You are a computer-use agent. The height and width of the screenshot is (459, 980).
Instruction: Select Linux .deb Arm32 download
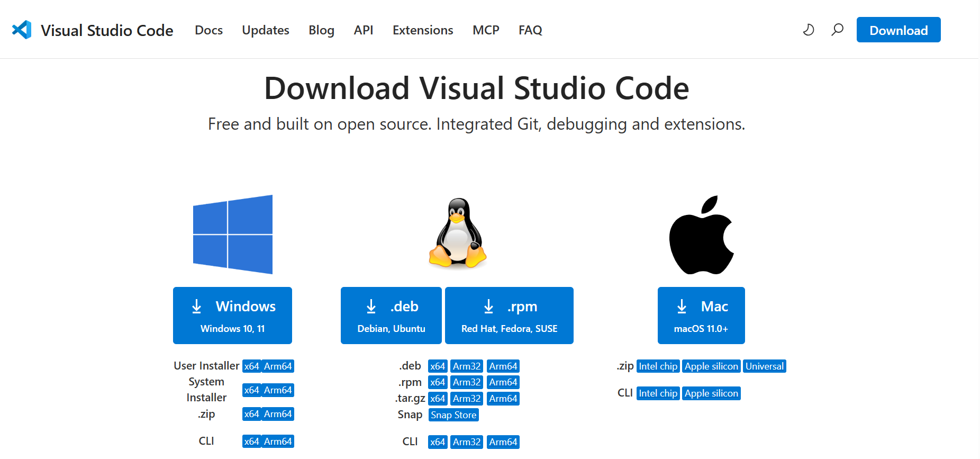467,366
